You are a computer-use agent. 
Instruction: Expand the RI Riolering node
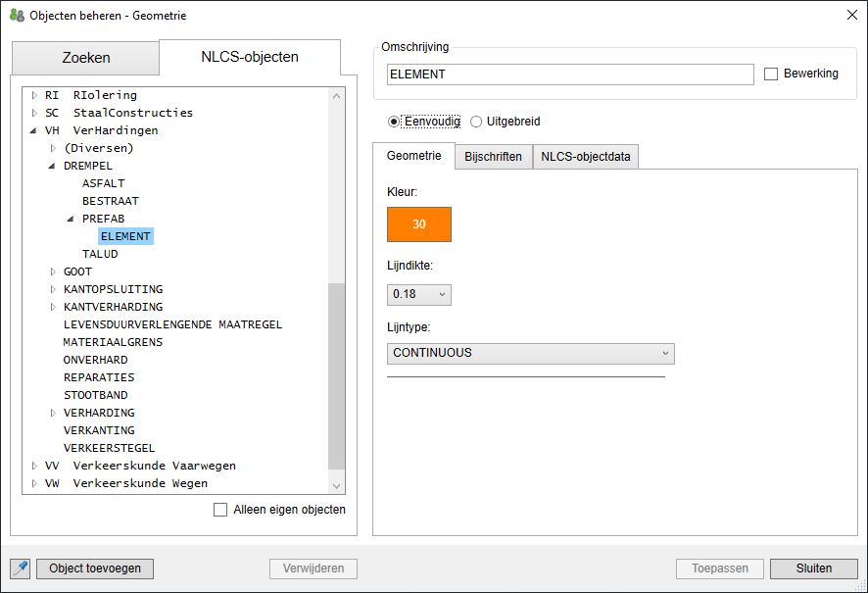[x=34, y=95]
